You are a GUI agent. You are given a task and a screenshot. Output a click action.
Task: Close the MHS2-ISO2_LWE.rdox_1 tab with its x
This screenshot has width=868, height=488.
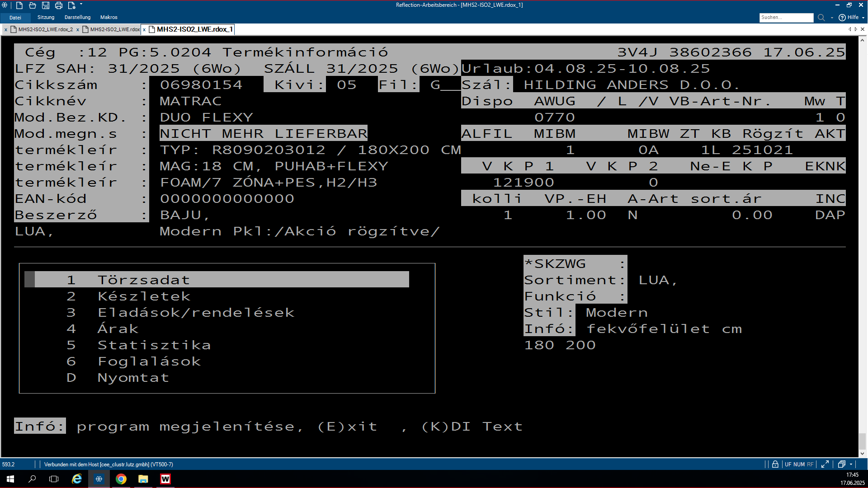[144, 30]
